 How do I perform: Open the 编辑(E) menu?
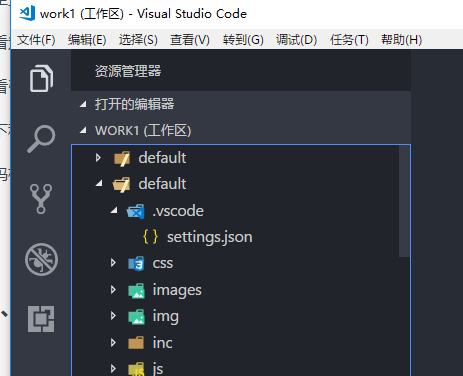[x=87, y=40]
